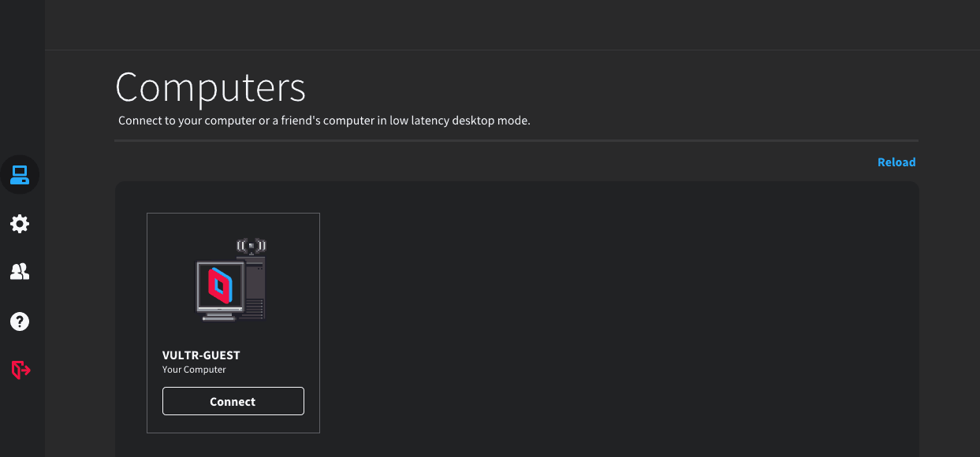Refresh the computer list via Reload

click(896, 162)
